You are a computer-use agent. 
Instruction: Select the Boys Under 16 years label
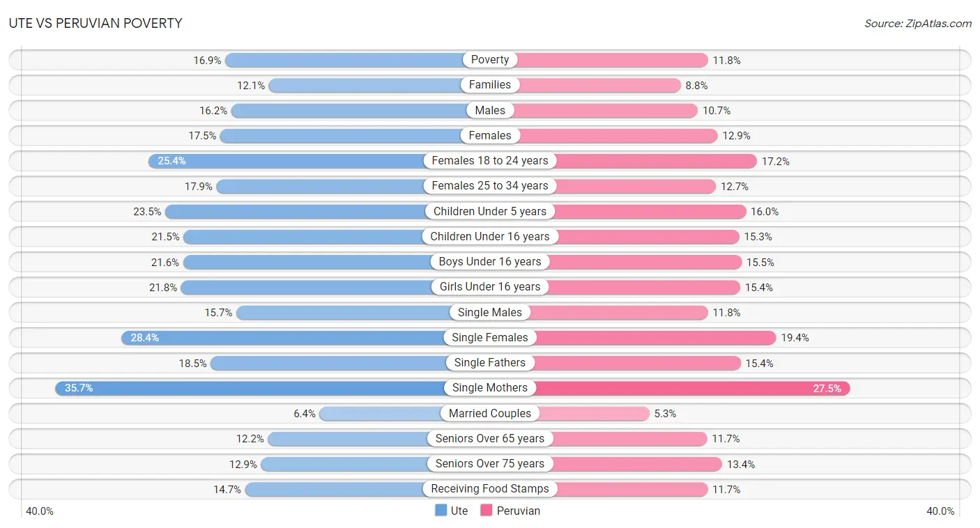click(490, 262)
